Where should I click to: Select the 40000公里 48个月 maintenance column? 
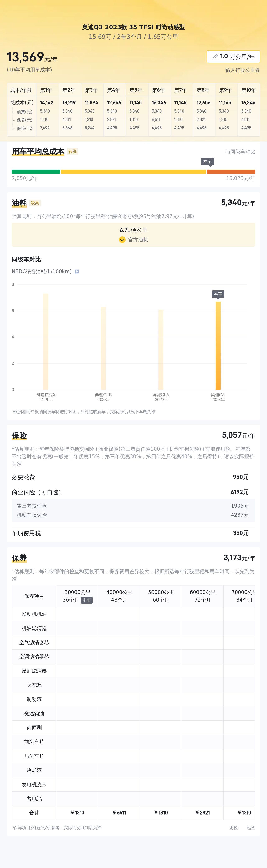pyautogui.click(x=119, y=596)
